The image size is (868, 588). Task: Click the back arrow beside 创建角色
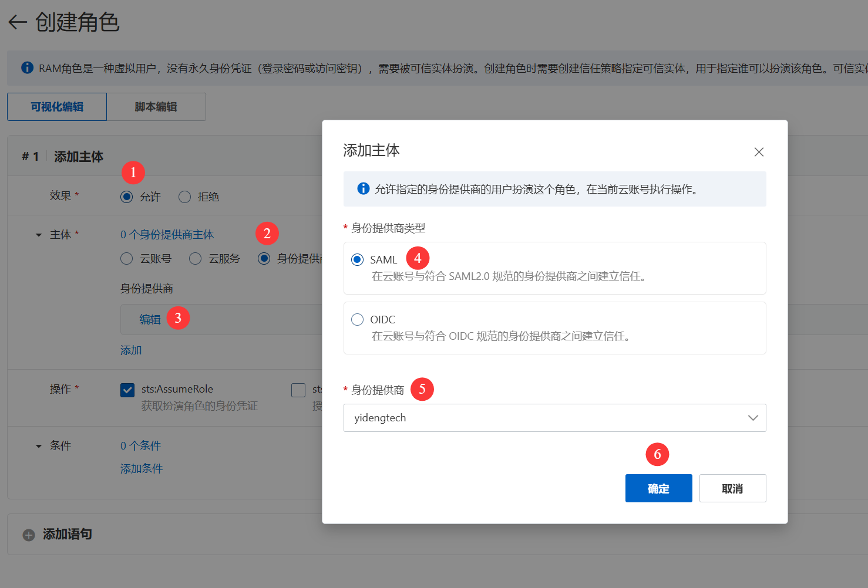pos(18,22)
